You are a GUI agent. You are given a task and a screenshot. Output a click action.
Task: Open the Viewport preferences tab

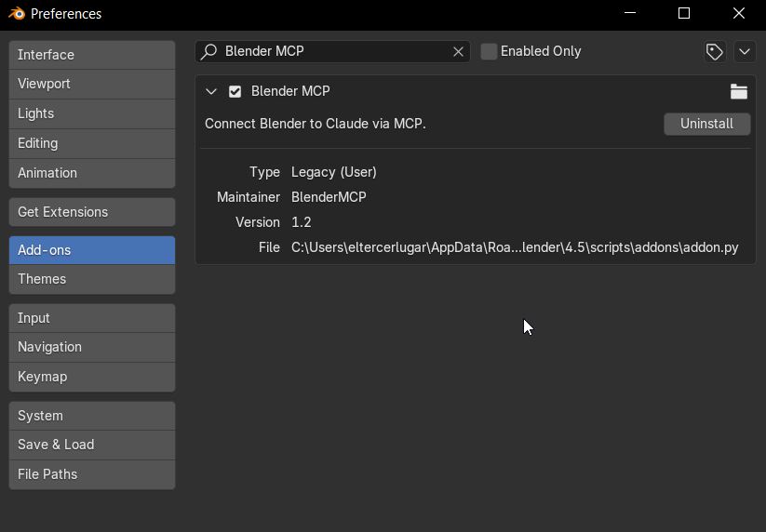(92, 84)
